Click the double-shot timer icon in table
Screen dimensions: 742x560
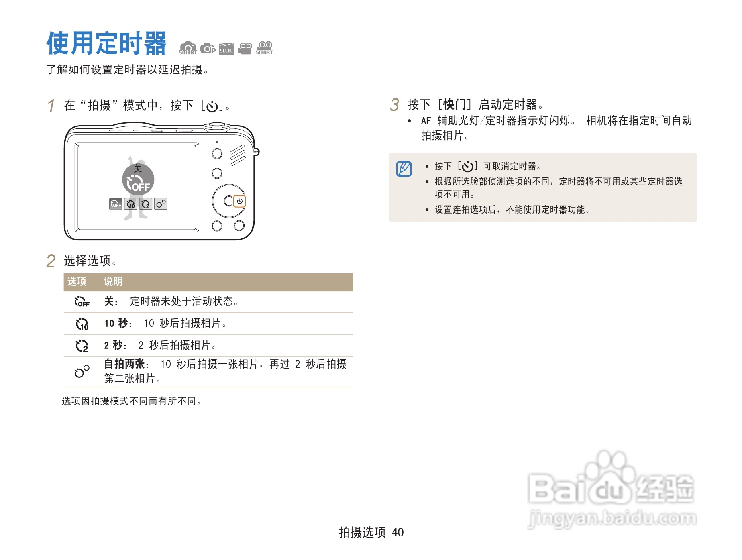point(82,371)
